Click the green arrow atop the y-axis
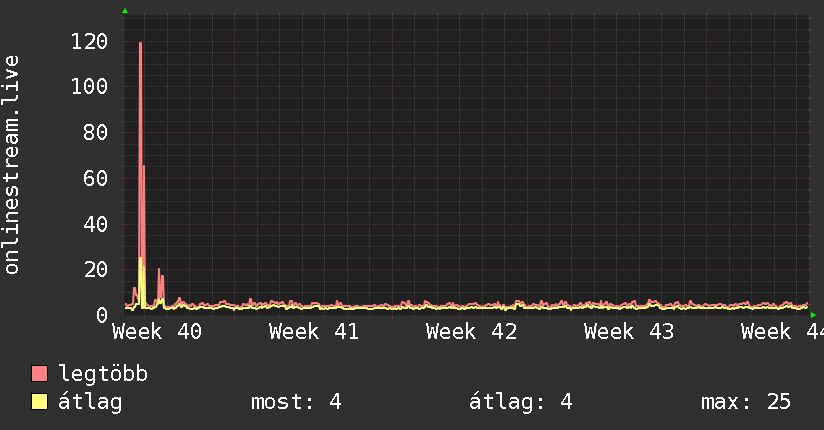 point(125,11)
